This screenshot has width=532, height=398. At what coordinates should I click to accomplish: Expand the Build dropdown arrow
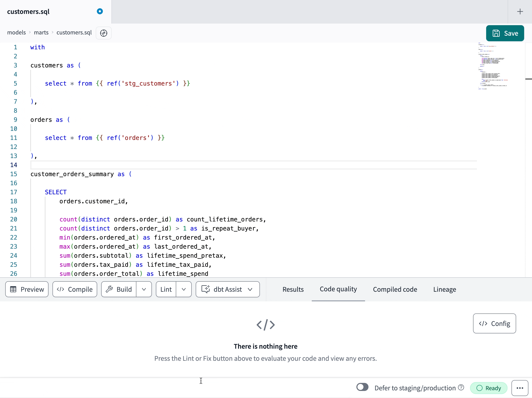pyautogui.click(x=144, y=289)
